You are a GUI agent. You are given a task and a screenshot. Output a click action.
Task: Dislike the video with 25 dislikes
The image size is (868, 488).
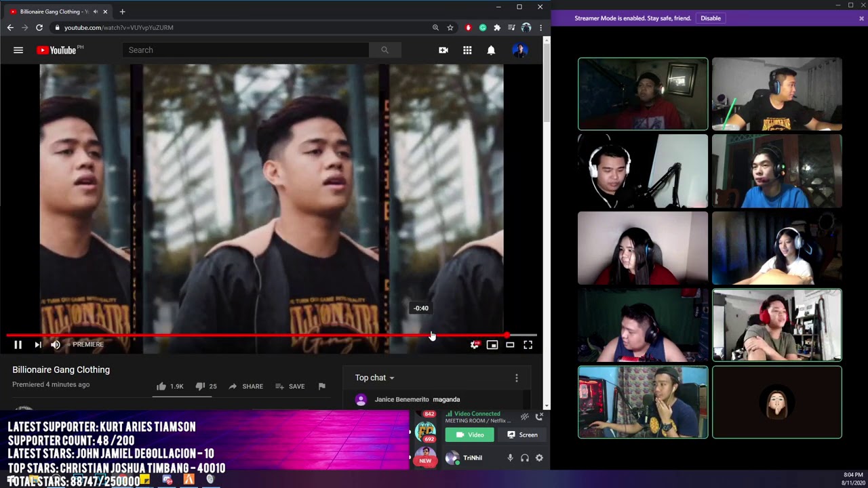pyautogui.click(x=206, y=386)
